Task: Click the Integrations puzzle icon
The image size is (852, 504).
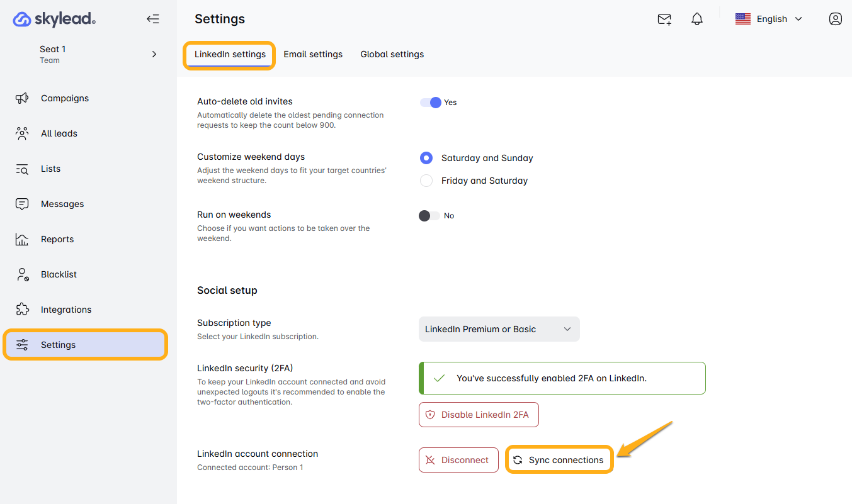Action: pos(22,310)
